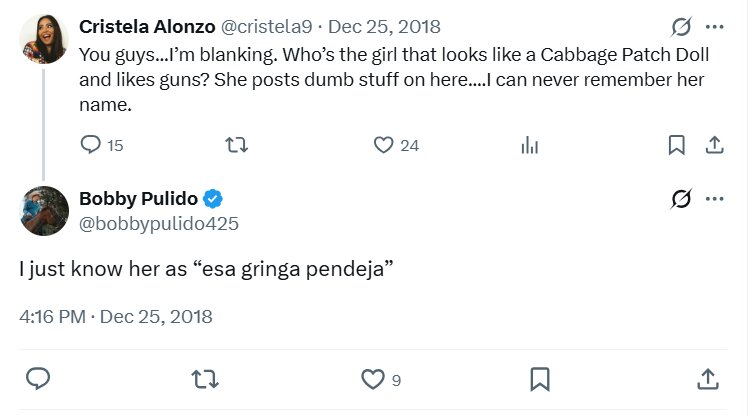748x416 pixels.
Task: Like Bobby Pulido's tweet with 9 likes
Action: [x=372, y=379]
